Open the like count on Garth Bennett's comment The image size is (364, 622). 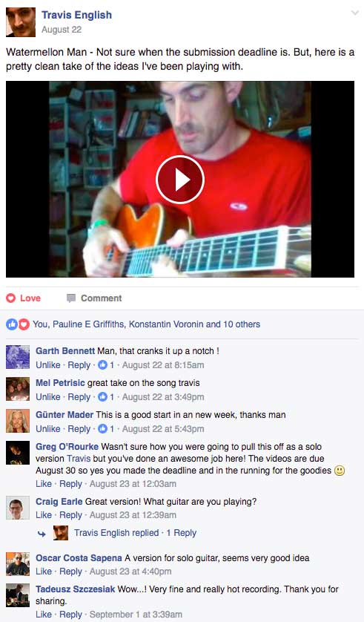pyautogui.click(x=106, y=365)
